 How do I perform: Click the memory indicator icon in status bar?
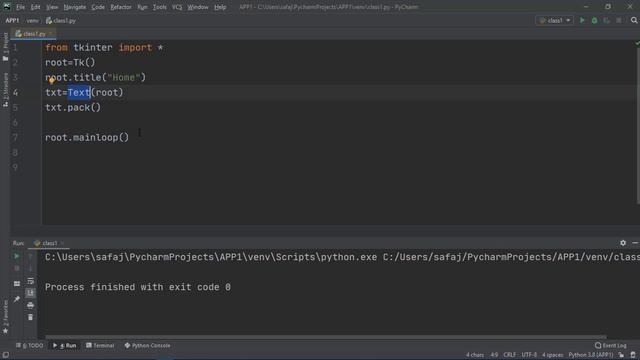(633, 355)
